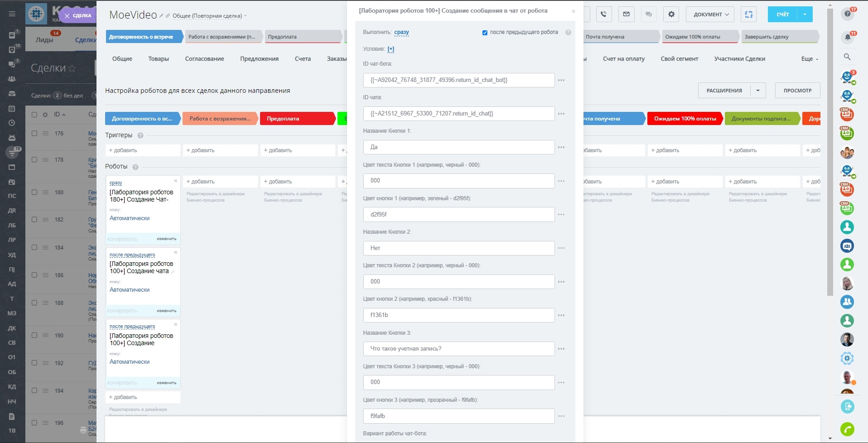Open the chat bubbles icon in left sidebar
868x443 pixels.
[12, 64]
